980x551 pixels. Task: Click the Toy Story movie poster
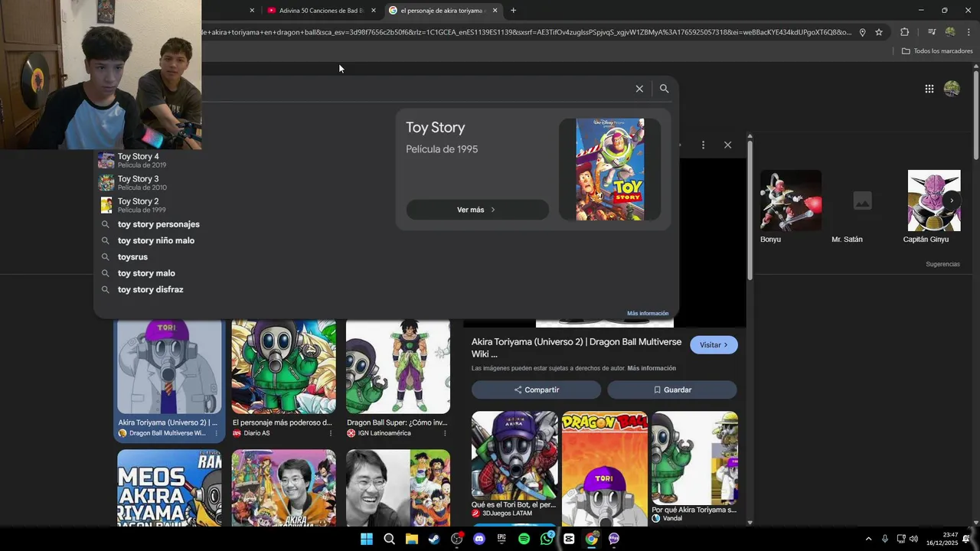[x=609, y=169]
